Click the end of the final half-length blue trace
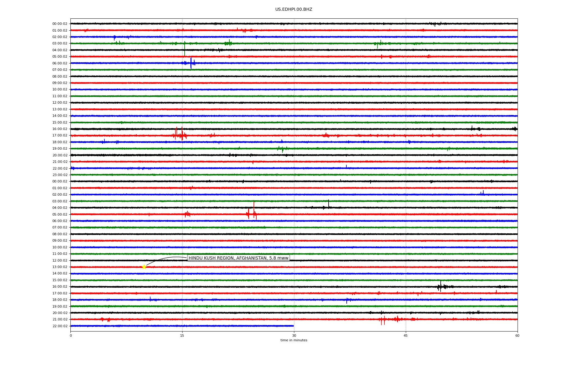Screen dimensions: 588x368 (x=293, y=326)
